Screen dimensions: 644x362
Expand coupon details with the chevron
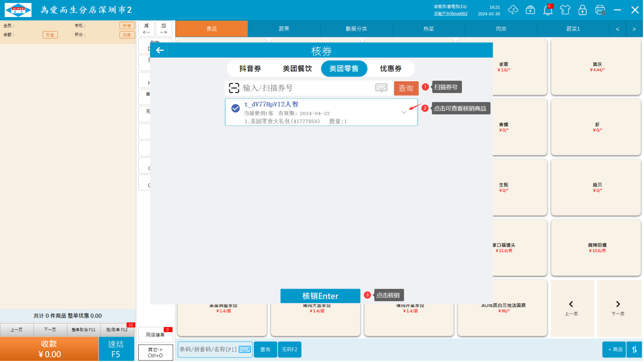(404, 113)
